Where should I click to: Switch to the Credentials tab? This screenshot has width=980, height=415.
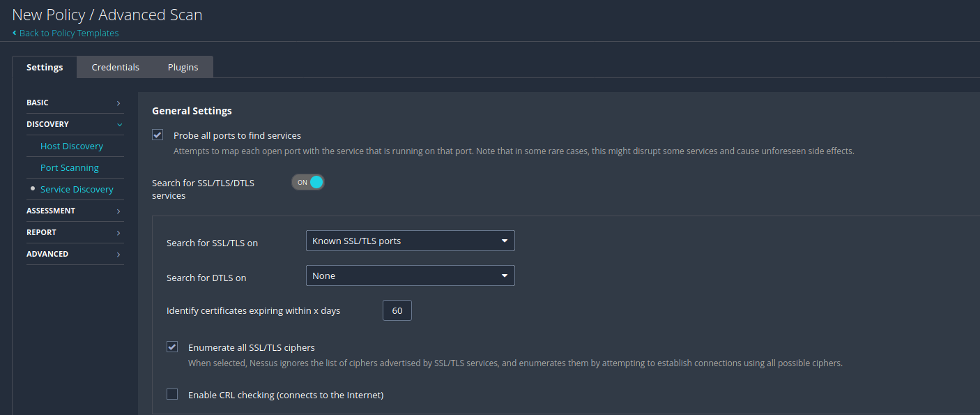pyautogui.click(x=116, y=68)
